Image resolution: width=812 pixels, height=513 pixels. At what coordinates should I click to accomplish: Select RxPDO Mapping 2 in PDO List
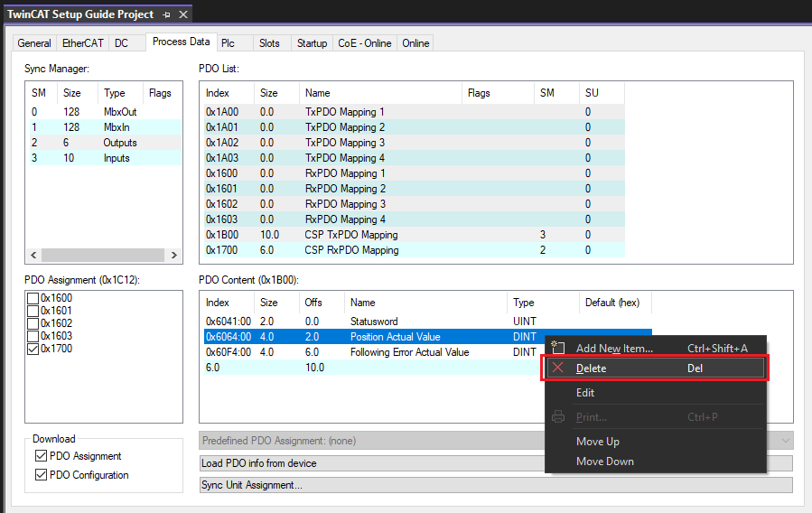point(415,189)
